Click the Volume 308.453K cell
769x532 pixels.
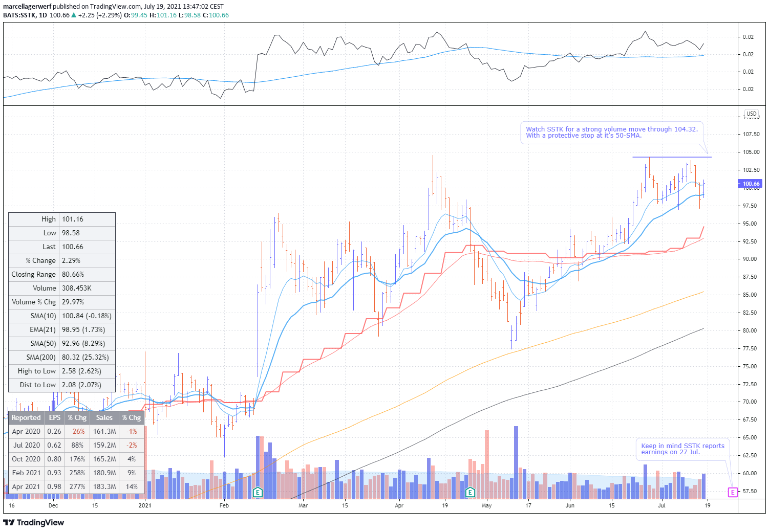tap(88, 288)
